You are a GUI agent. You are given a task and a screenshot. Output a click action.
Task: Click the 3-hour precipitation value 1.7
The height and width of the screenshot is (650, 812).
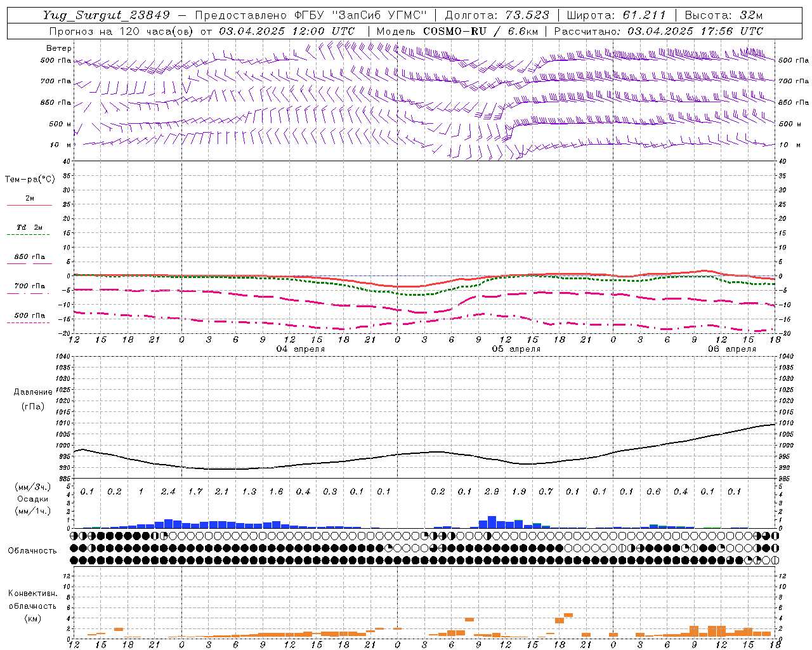(x=195, y=491)
